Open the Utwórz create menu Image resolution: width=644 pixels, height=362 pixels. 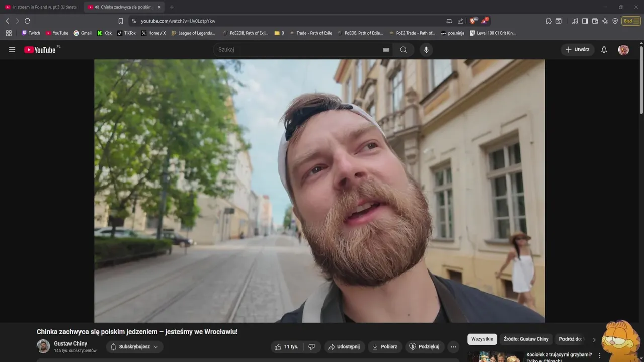point(578,50)
